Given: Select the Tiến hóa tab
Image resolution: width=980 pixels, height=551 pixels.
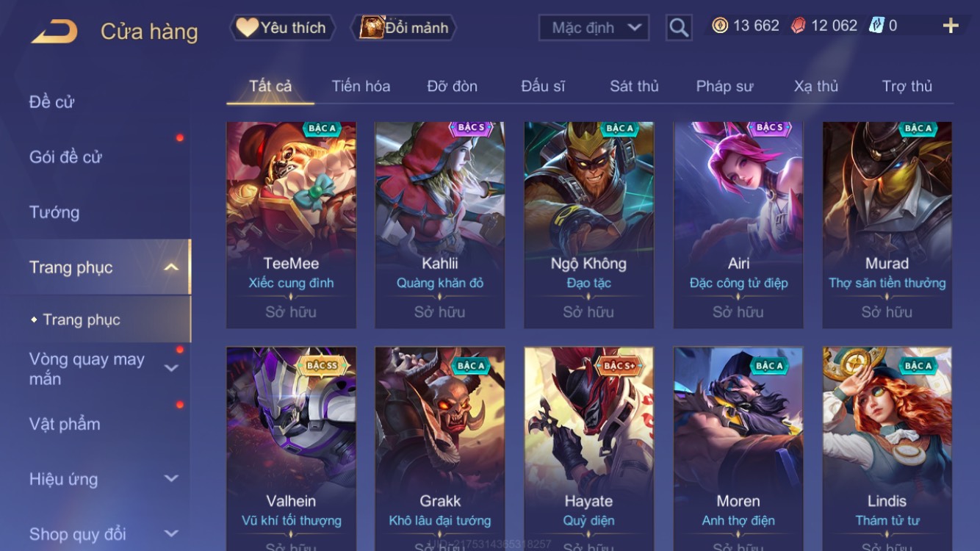Looking at the screenshot, I should [x=361, y=86].
